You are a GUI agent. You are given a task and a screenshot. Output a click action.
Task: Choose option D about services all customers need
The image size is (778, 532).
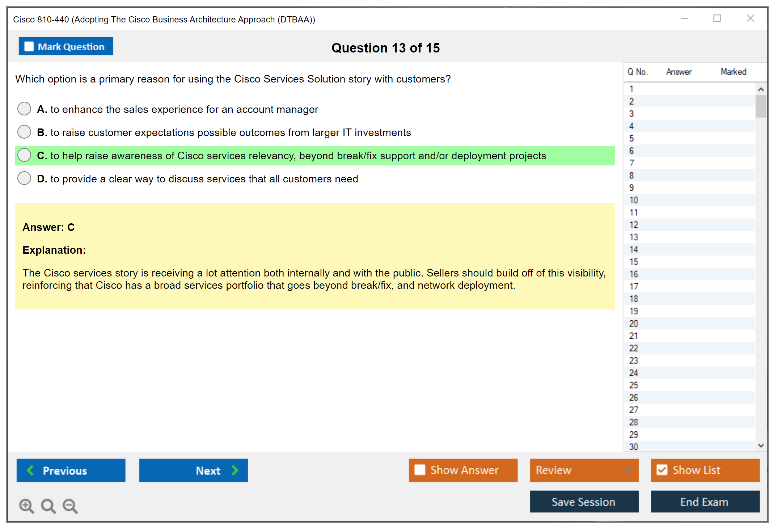[x=24, y=178]
